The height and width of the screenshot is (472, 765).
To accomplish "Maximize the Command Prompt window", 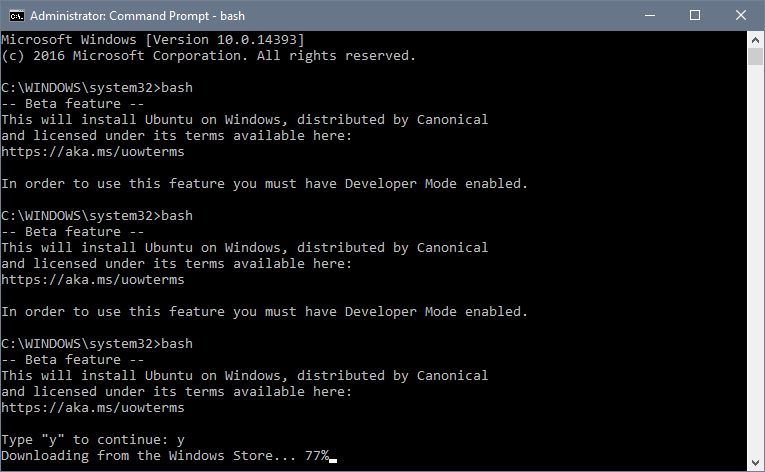I will 695,16.
